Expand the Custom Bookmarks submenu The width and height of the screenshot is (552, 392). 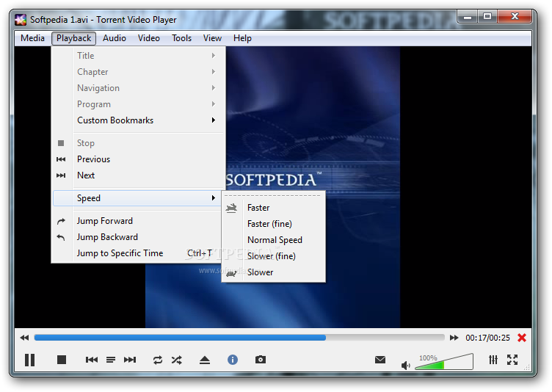tap(139, 120)
